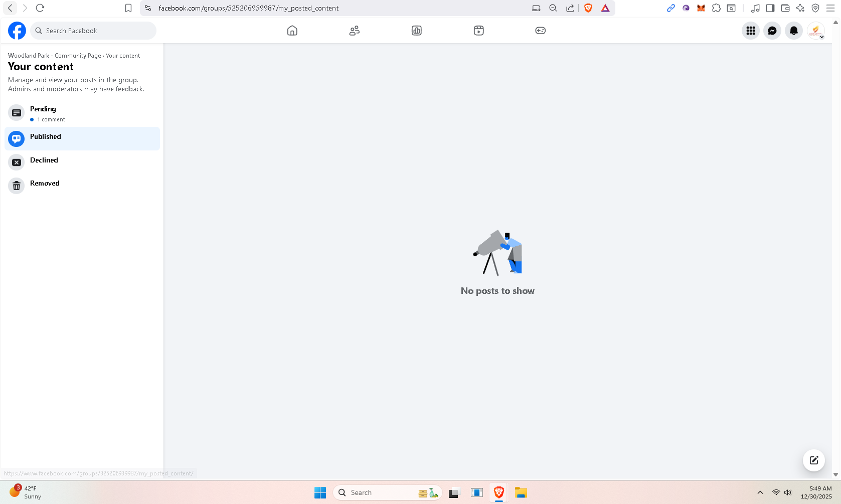Open the professional dashboard icon
Screen dimensions: 841x504
coord(417,31)
